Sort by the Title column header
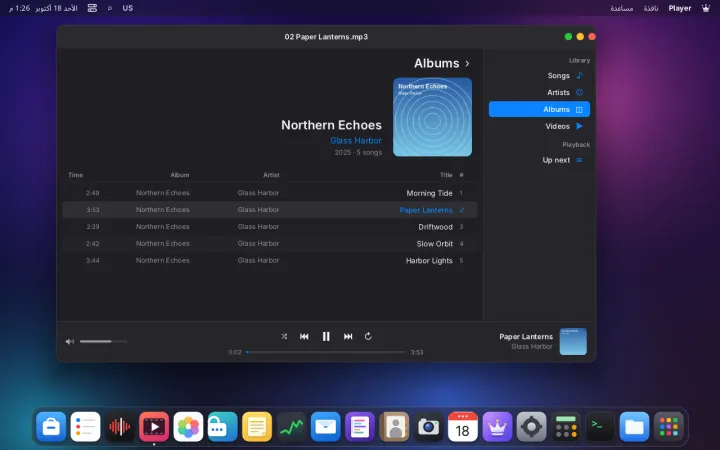Image resolution: width=720 pixels, height=450 pixels. [446, 175]
